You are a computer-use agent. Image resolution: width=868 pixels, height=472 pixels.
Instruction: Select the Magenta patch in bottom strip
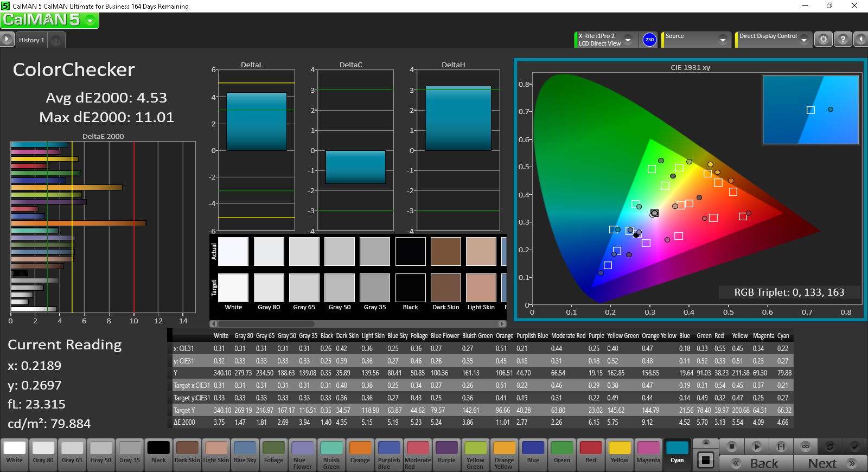648,454
